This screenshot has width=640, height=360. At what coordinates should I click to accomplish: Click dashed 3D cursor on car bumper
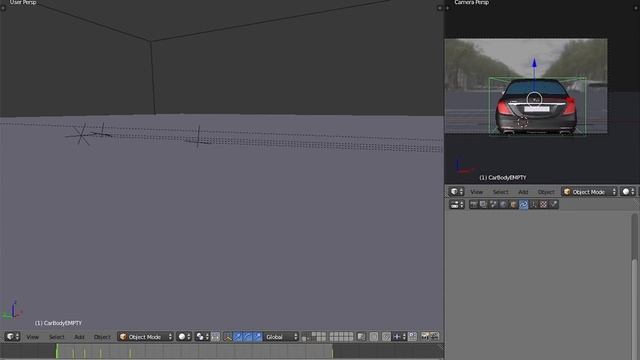click(x=523, y=122)
